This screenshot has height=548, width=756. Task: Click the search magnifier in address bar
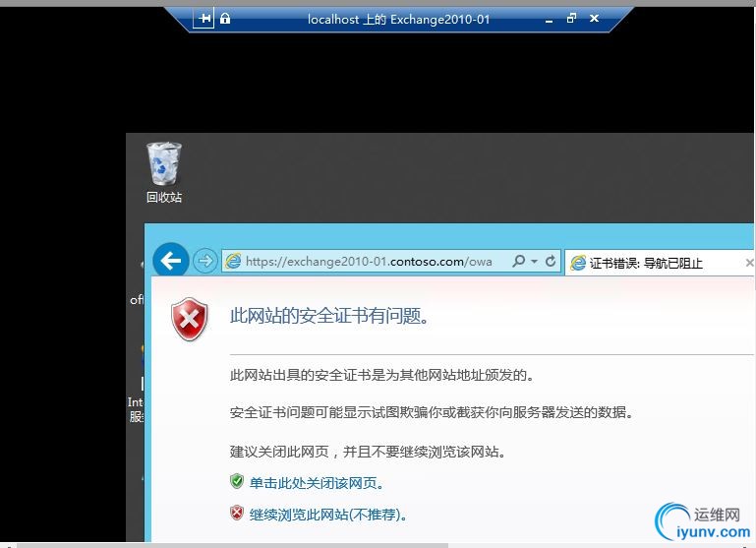[x=519, y=261]
